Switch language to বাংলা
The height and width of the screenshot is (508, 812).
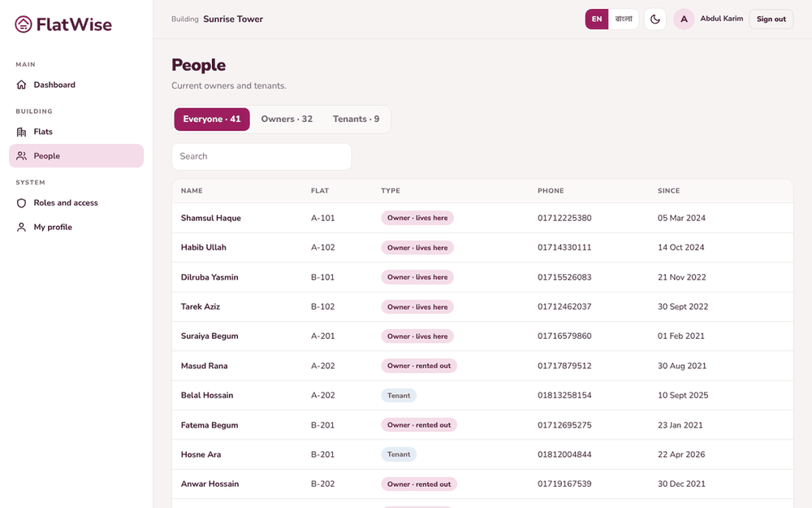(x=624, y=20)
